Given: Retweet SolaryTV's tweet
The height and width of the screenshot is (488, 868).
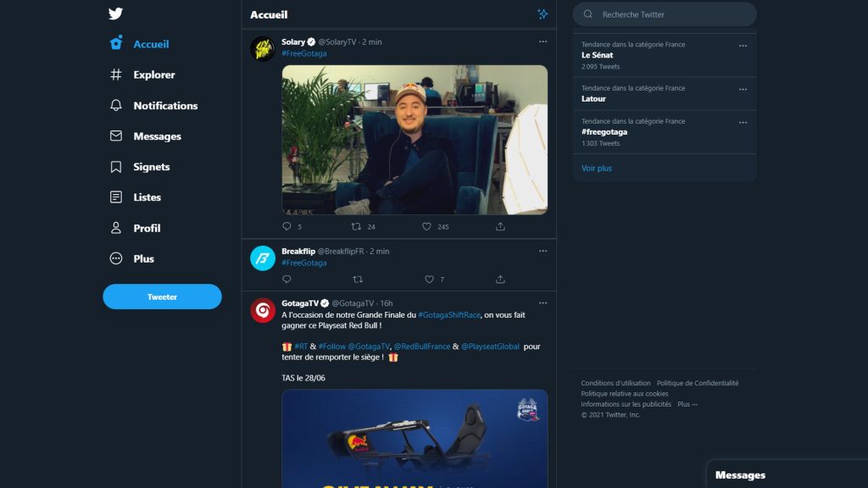Looking at the screenshot, I should pyautogui.click(x=355, y=226).
